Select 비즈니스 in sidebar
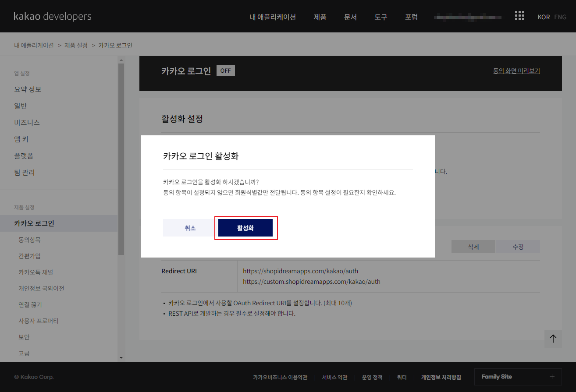 point(27,123)
